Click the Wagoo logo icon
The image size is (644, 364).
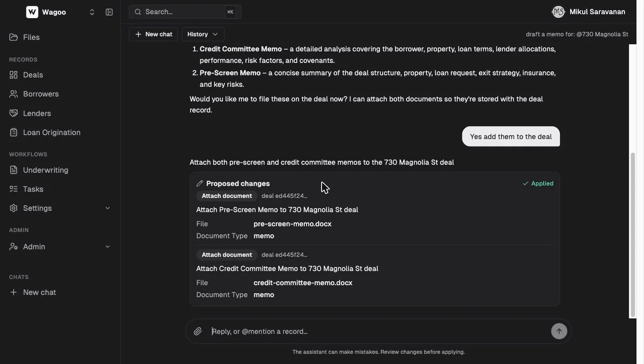coord(32,12)
